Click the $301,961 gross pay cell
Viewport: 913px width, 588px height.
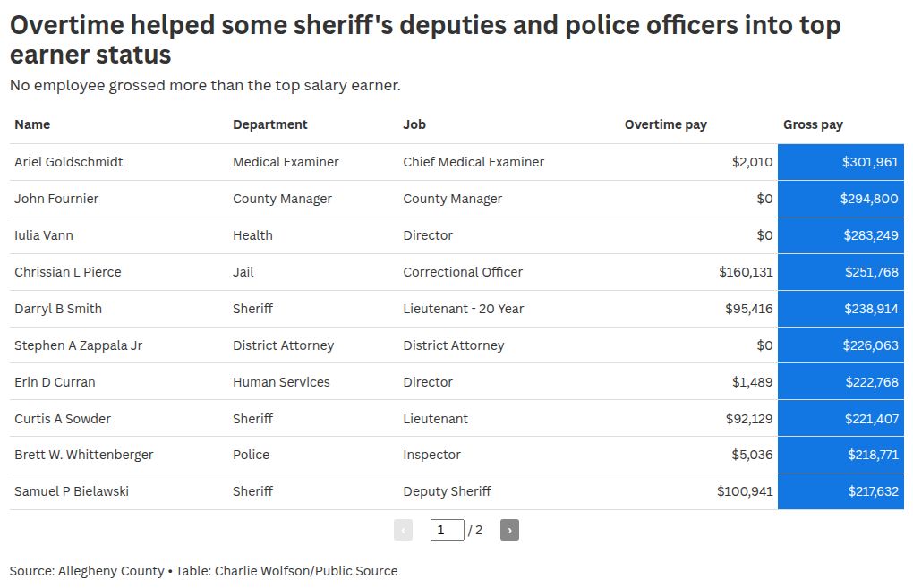pos(870,162)
